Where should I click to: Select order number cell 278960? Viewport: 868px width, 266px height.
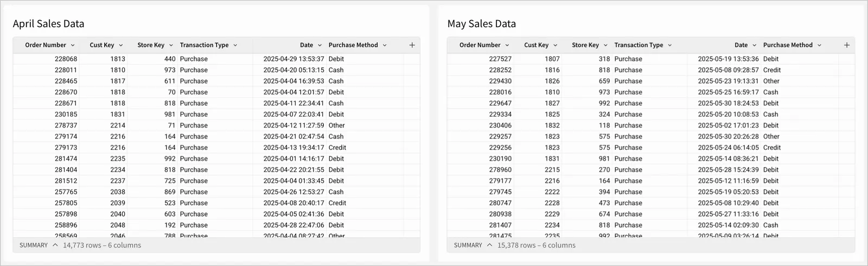click(x=500, y=170)
